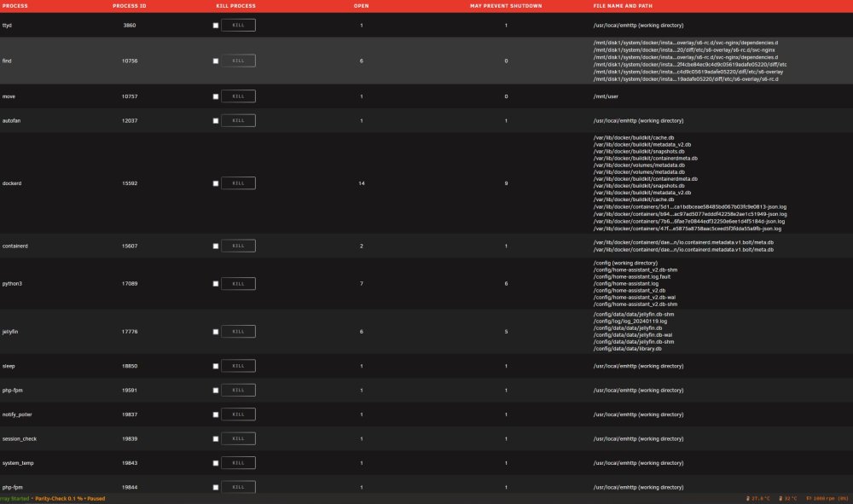Screen dimensions: 853x504
Task: Click the /config/data/data/library.db path
Action: 627,349
